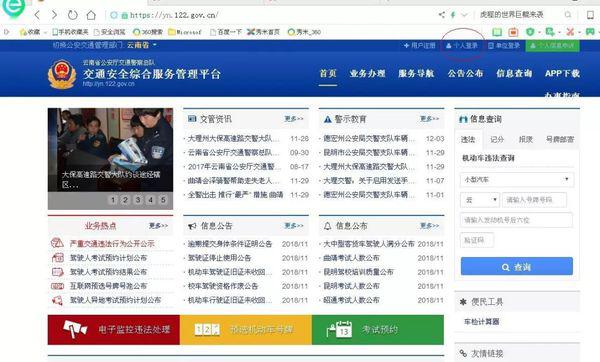Screen dimensions: 600x362
Task: Select 首页 in the main navigation
Action: coord(328,73)
